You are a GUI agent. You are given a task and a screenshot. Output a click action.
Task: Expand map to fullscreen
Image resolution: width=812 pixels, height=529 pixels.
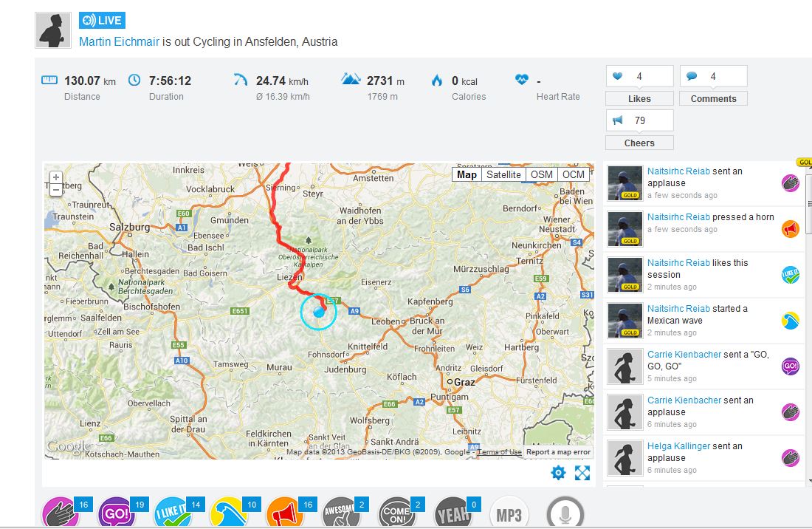click(x=582, y=473)
